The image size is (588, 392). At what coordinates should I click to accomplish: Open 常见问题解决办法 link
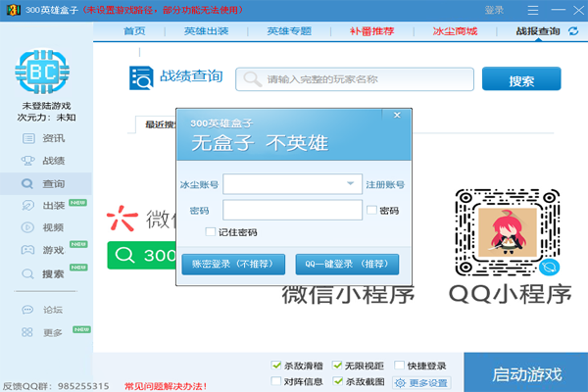point(166,386)
